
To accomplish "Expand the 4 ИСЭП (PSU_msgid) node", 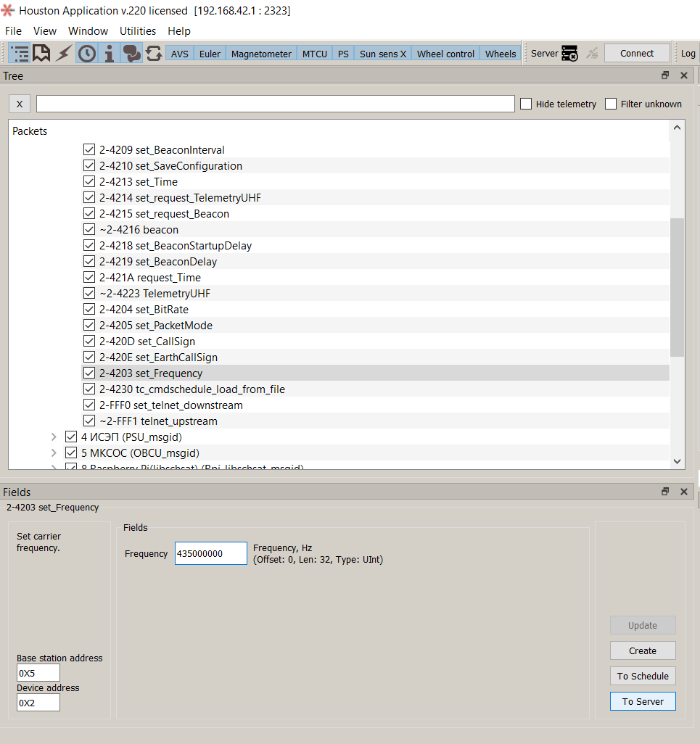I will pyautogui.click(x=54, y=437).
